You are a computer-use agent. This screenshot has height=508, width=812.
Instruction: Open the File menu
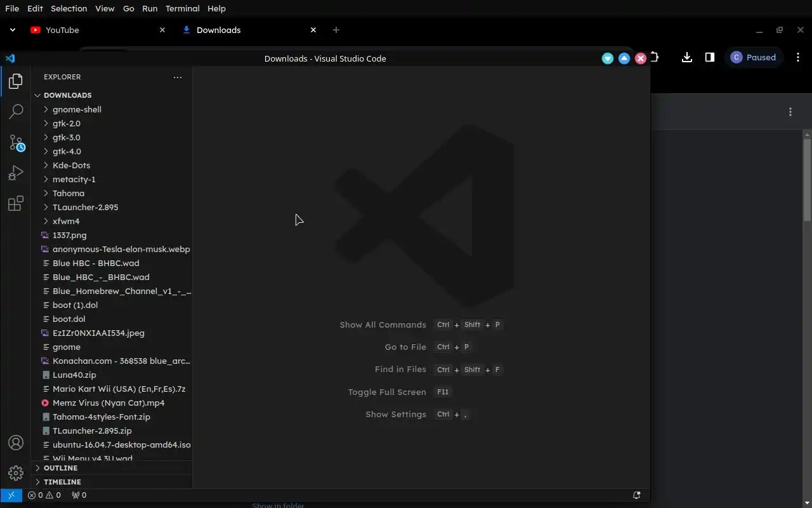pyautogui.click(x=12, y=8)
